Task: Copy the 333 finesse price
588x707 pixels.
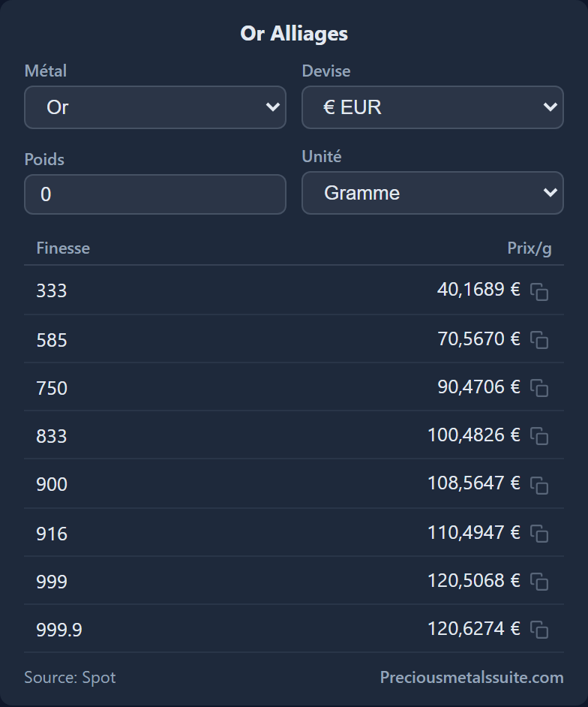Action: (x=539, y=292)
